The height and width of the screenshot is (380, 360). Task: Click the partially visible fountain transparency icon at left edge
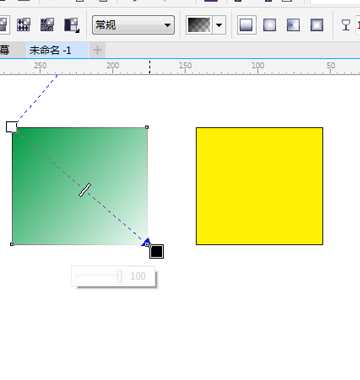coord(3,25)
